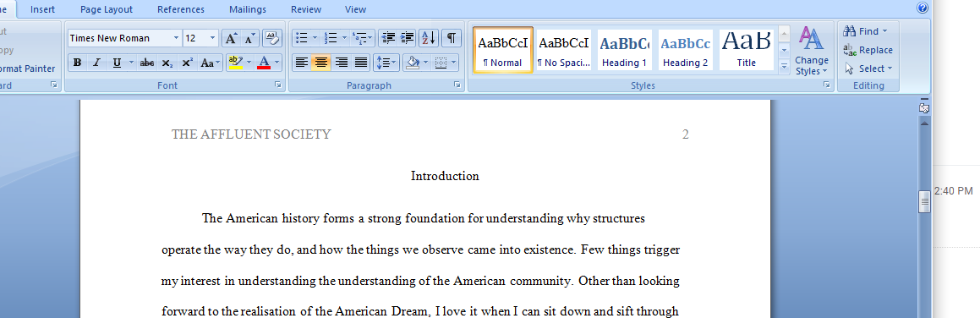980x318 pixels.
Task: Show or hide paragraph marks
Action: click(x=452, y=38)
